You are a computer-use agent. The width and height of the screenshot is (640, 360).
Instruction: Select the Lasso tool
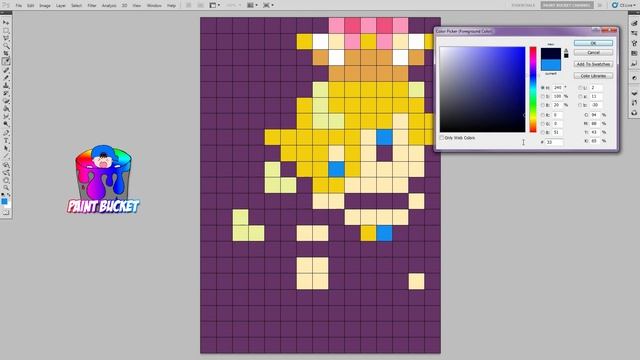coord(6,38)
